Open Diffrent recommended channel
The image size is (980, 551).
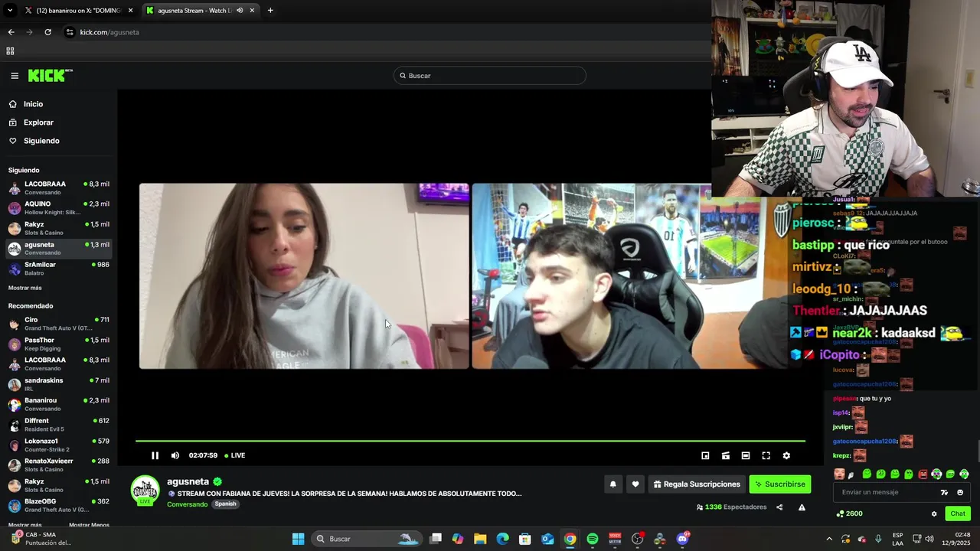tap(59, 424)
